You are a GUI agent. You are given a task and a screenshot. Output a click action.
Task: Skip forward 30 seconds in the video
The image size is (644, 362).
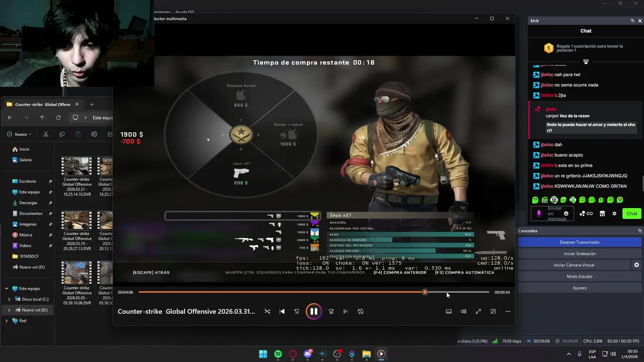pyautogui.click(x=331, y=311)
